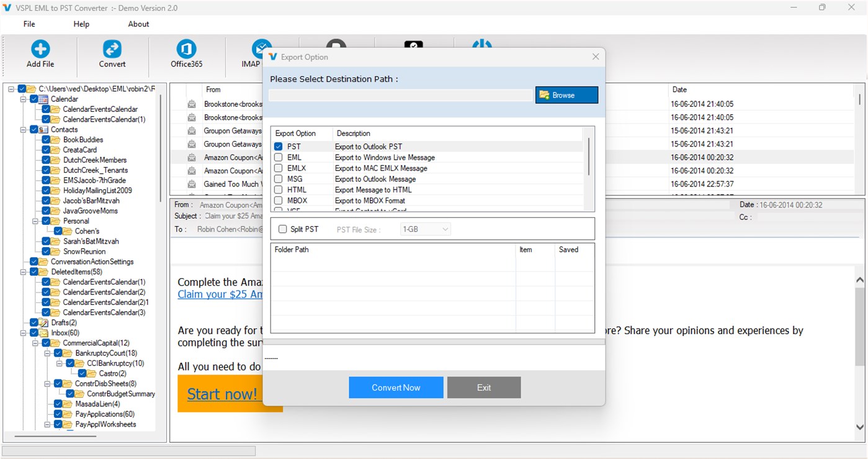The image size is (868, 459).
Task: Check the Split PST option
Action: [281, 228]
